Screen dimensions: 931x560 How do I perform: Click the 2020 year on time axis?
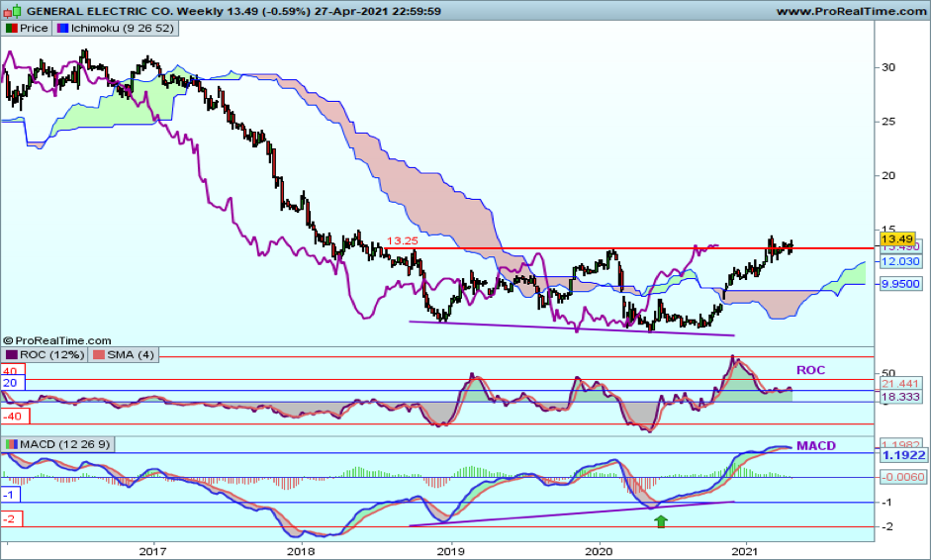(x=600, y=551)
